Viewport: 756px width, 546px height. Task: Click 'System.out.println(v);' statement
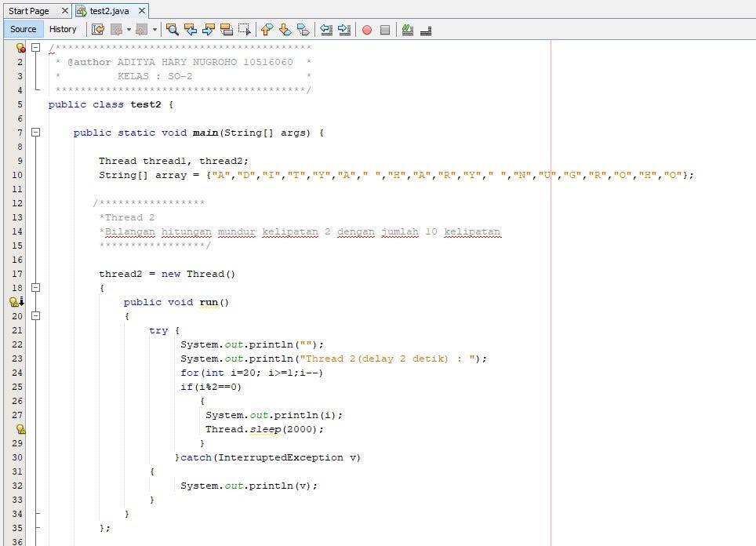coord(249,486)
